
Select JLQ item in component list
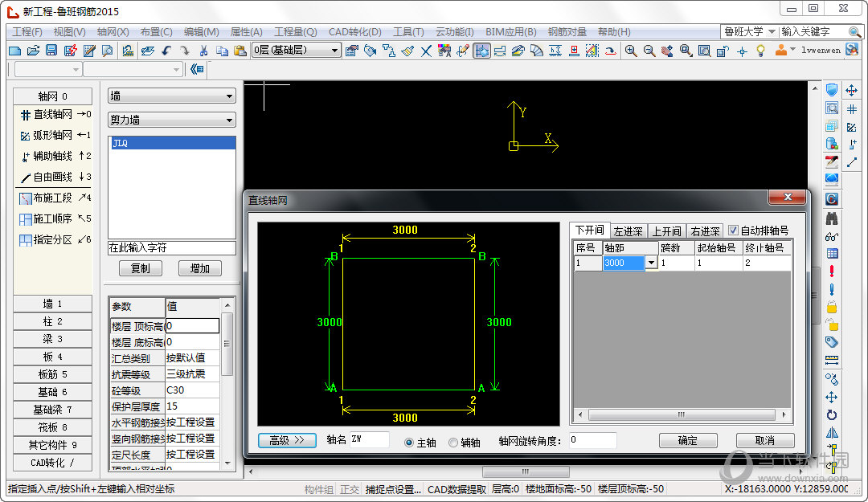click(x=172, y=143)
